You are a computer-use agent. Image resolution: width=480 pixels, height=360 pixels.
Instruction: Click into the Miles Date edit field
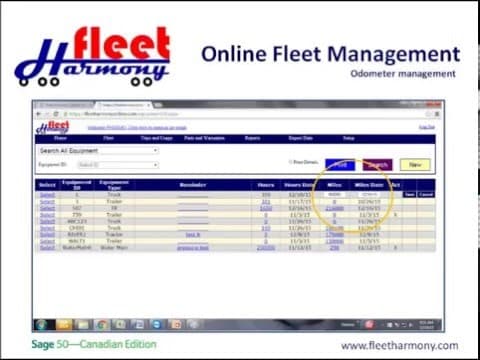click(x=369, y=194)
